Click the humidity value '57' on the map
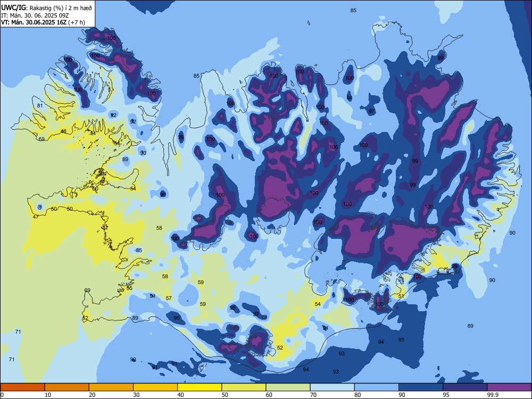Image resolution: width=532 pixels, height=399 pixels. [x=169, y=298]
